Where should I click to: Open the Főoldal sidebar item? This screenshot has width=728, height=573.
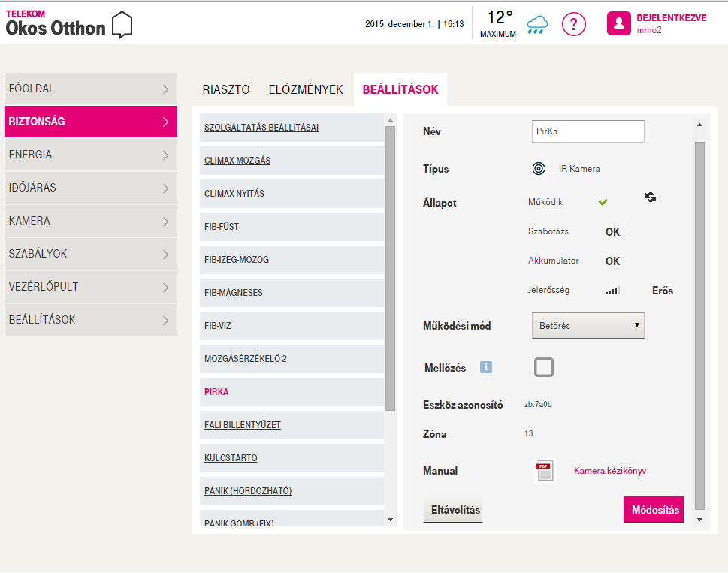(x=91, y=89)
